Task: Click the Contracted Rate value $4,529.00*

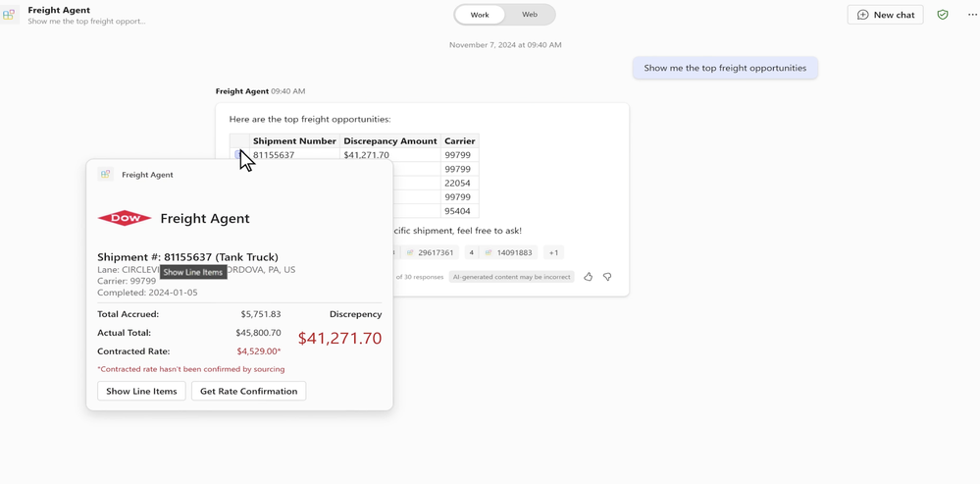Action: [x=259, y=351]
